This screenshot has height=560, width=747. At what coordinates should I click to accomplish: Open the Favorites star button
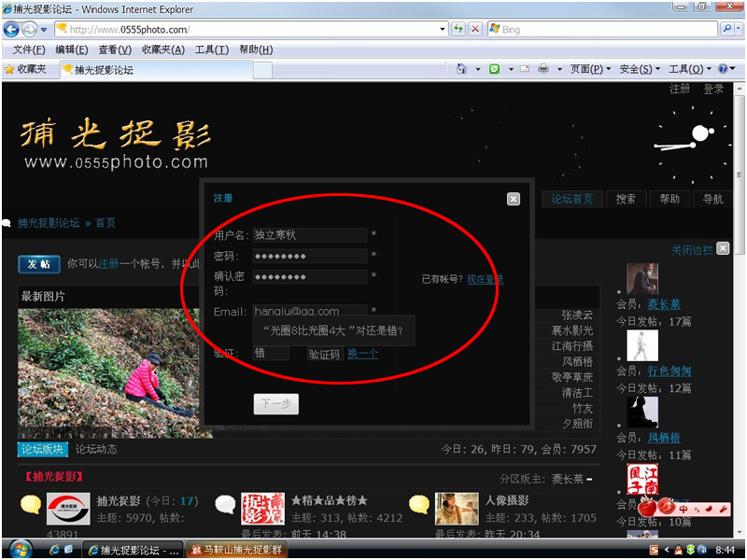[25, 69]
